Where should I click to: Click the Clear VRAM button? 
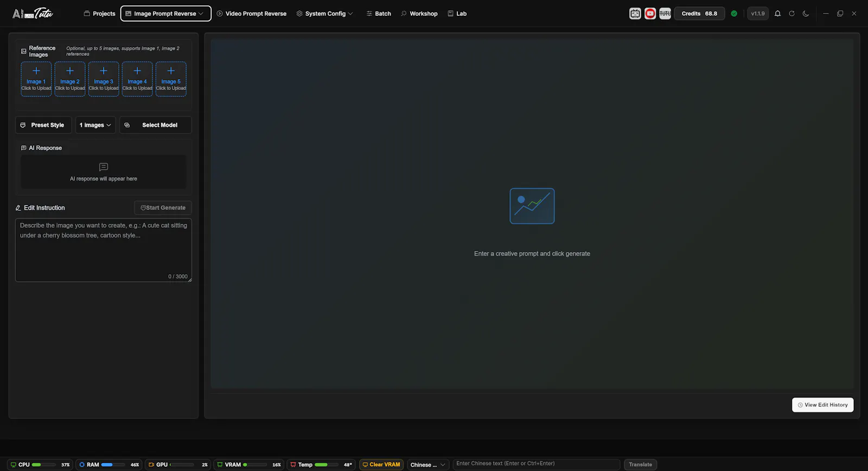(x=381, y=464)
